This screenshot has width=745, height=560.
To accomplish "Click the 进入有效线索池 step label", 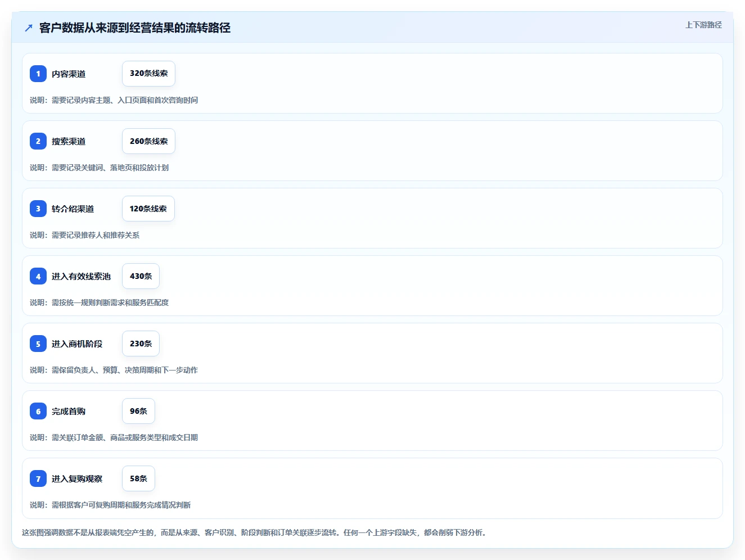I will tap(82, 276).
